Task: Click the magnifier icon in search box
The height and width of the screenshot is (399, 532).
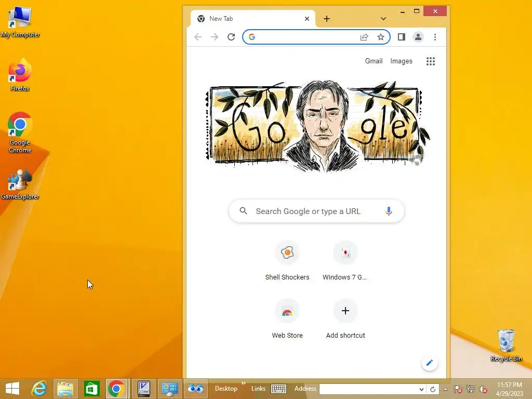Action: pyautogui.click(x=243, y=211)
